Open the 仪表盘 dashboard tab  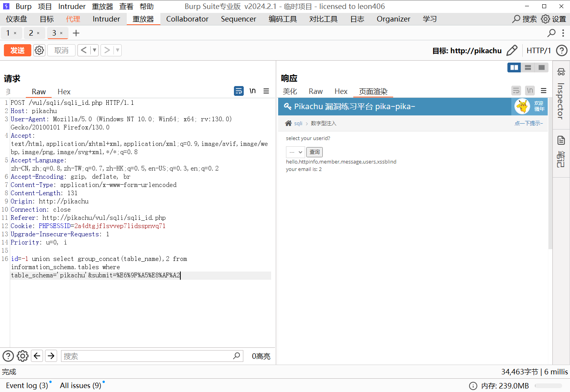tap(16, 19)
